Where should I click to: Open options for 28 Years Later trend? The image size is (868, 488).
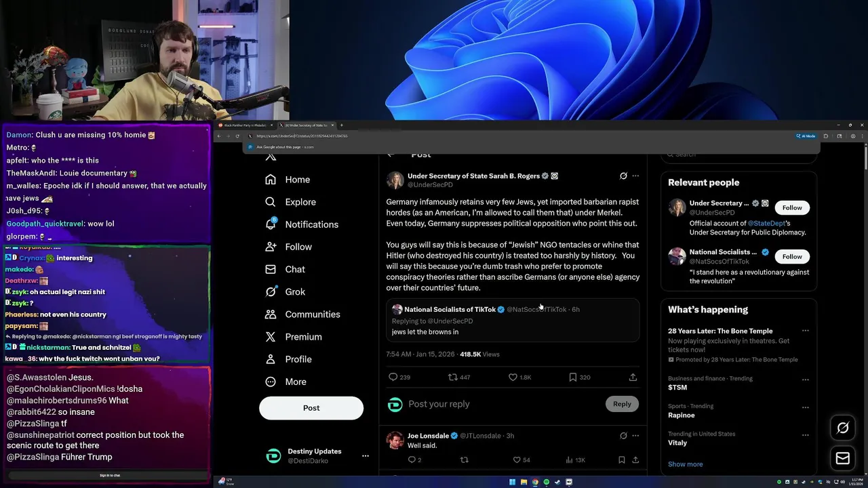tap(806, 331)
